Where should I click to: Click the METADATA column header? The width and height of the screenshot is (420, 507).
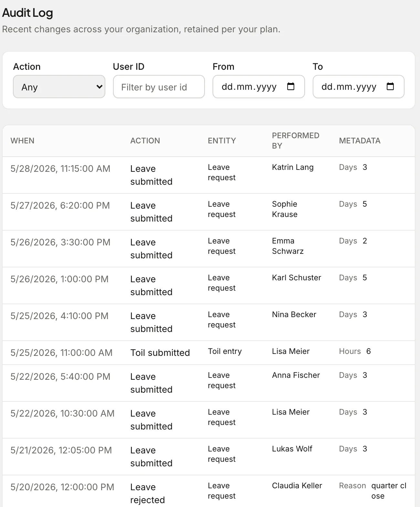[360, 141]
